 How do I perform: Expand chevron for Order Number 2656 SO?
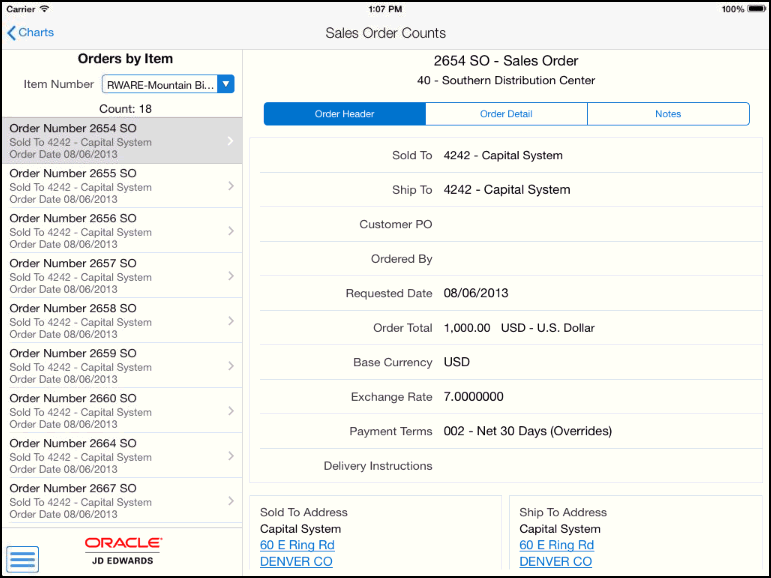point(231,231)
